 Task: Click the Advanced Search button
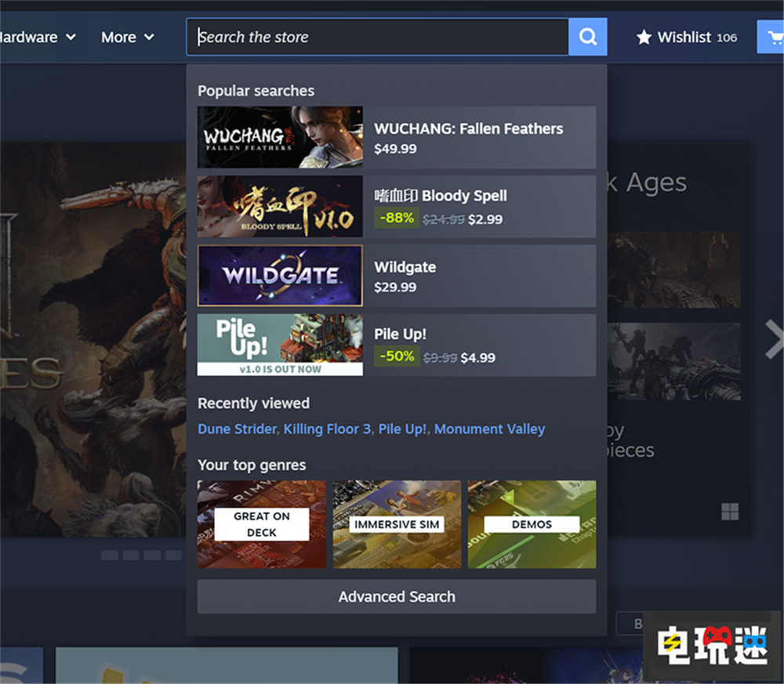click(x=397, y=596)
